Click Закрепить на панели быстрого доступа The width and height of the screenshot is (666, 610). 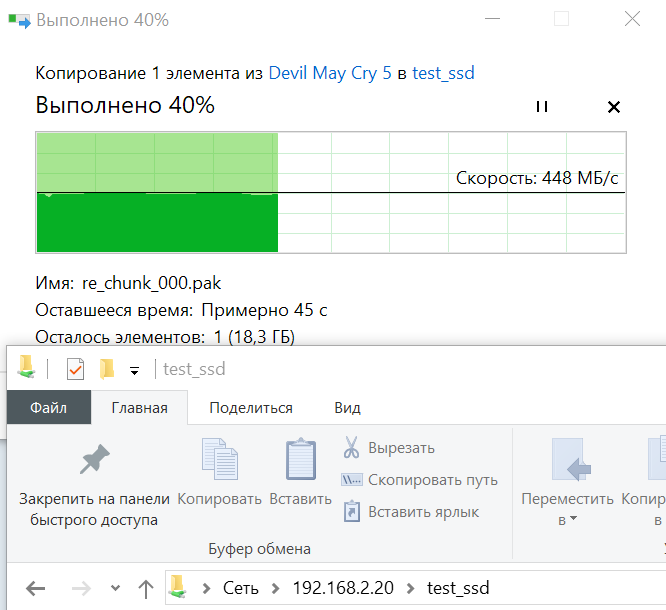[x=94, y=486]
